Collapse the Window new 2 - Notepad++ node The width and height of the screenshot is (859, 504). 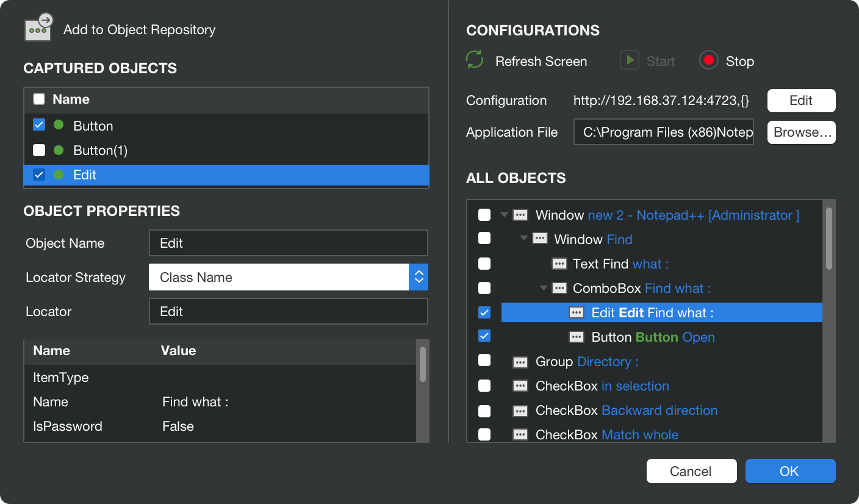[x=504, y=215]
